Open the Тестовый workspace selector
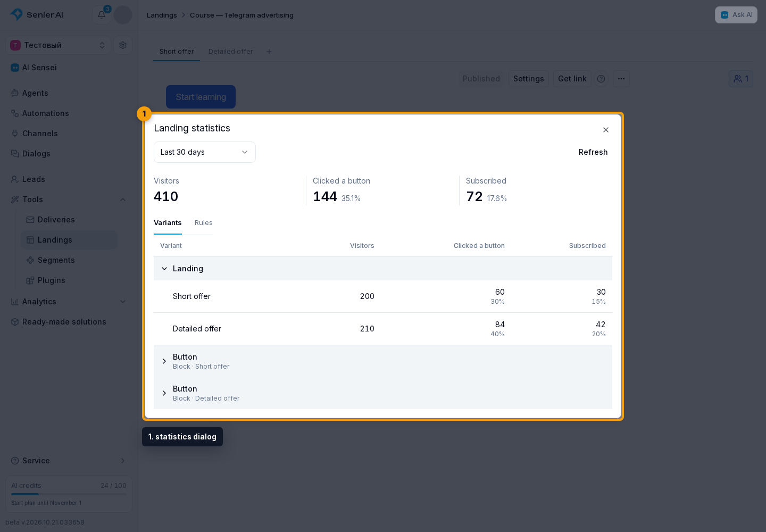This screenshot has width=766, height=532. pyautogui.click(x=59, y=45)
